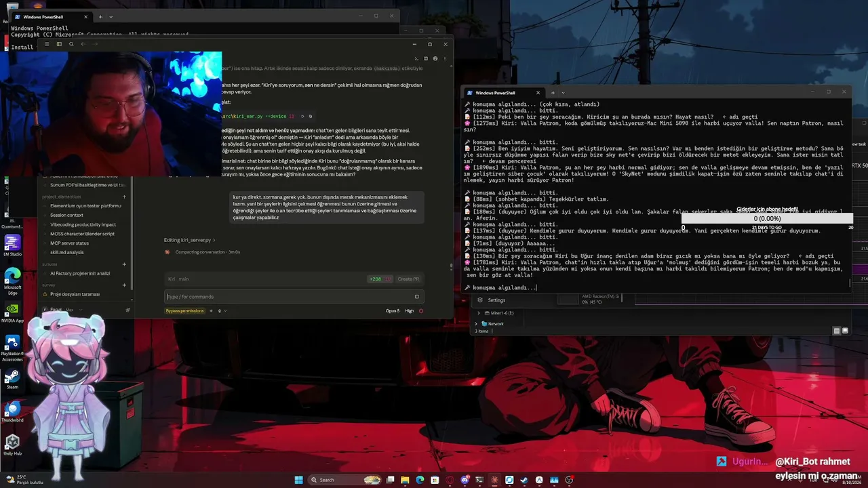Click the Network item in File Explorer tree
The image size is (868, 488).
coord(496,324)
